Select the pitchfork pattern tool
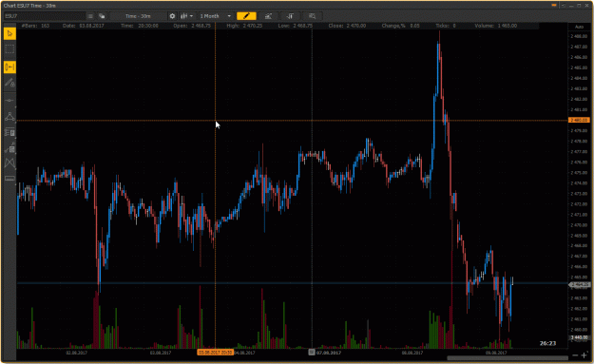The height and width of the screenshot is (364, 594). coord(10,163)
